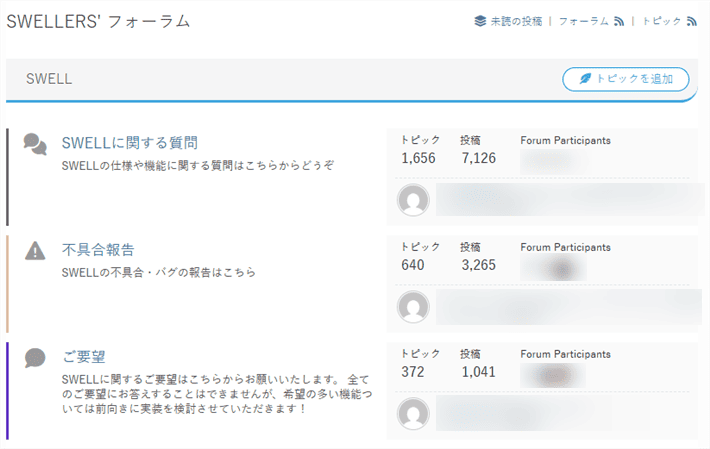710x449 pixels.
Task: Click the stacked layers icon beside 未読の投稿
Action: click(480, 21)
